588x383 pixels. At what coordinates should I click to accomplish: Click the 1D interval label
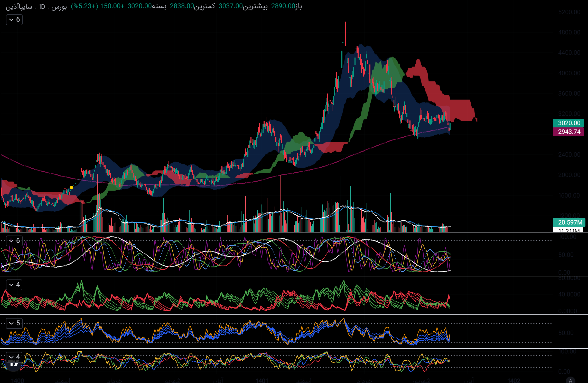pos(42,7)
